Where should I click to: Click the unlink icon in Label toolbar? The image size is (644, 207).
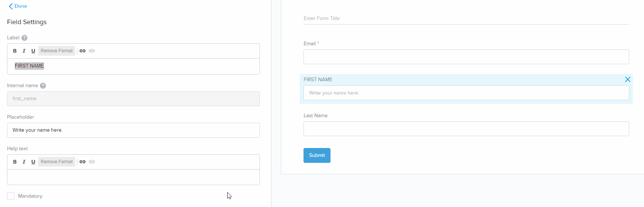click(92, 51)
